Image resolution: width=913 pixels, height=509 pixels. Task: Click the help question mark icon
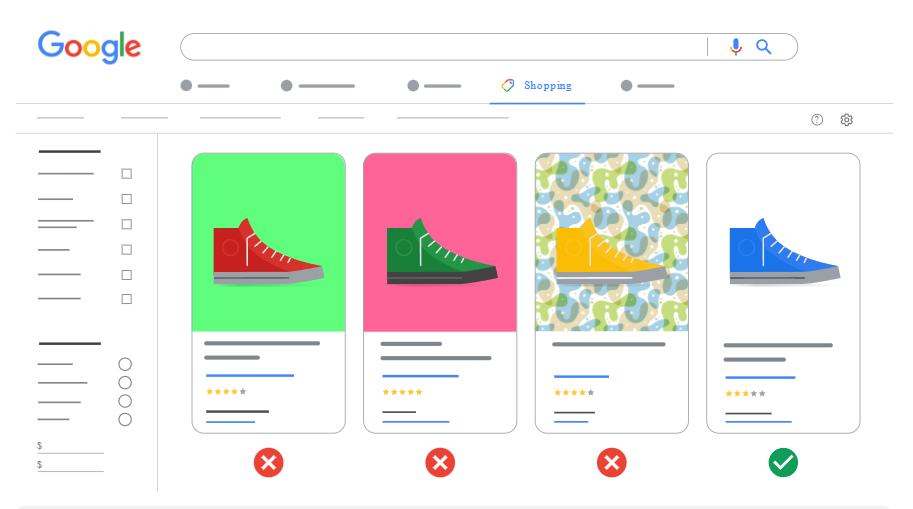point(817,120)
